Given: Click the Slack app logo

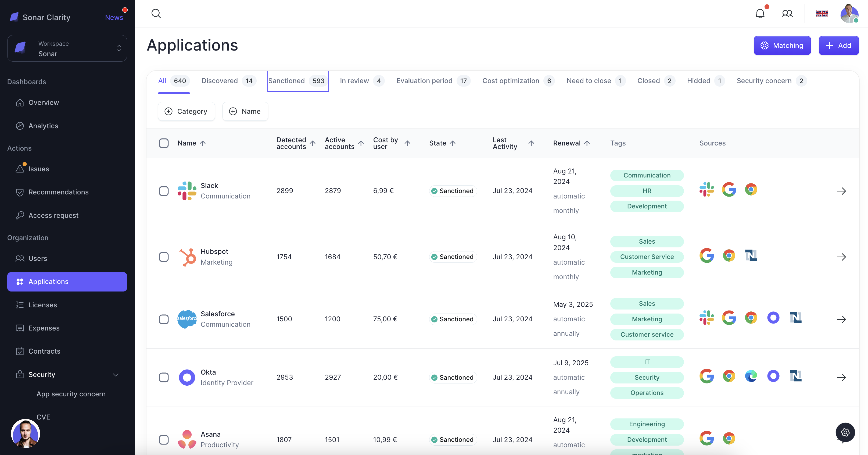Looking at the screenshot, I should click(187, 191).
